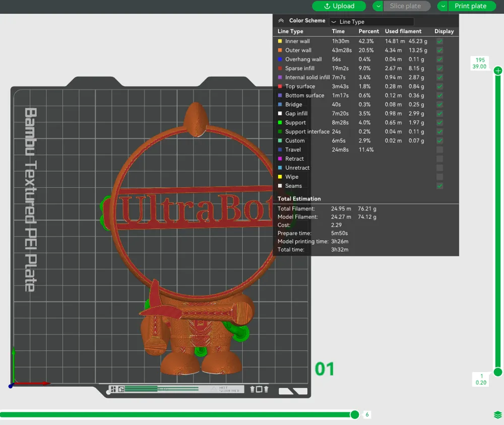Open the Color Scheme Line Type dropdown
Screen dimensions: 504x425
tap(371, 22)
